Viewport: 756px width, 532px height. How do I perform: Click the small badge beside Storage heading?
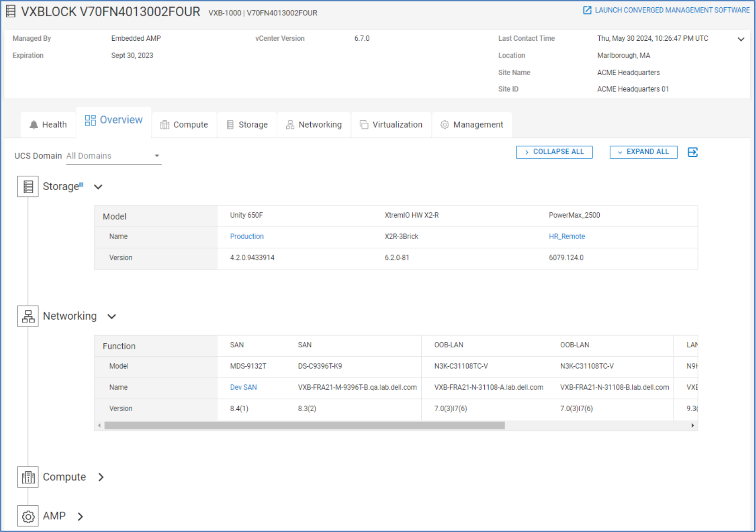coord(82,184)
